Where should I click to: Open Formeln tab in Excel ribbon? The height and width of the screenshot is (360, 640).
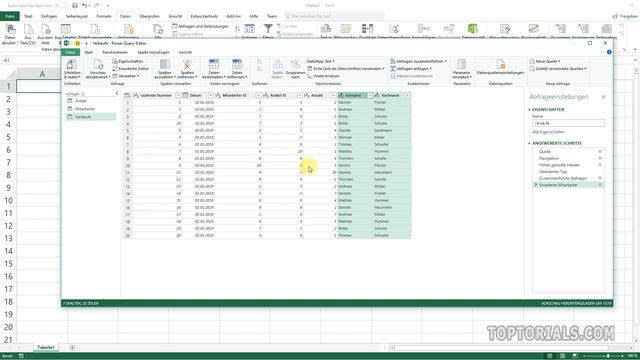[104, 16]
